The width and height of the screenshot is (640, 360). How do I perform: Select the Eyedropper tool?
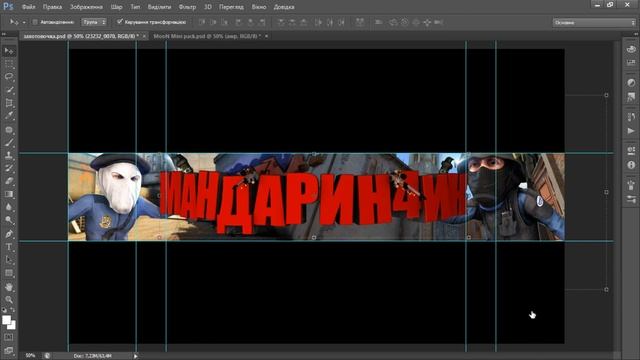pos(9,116)
